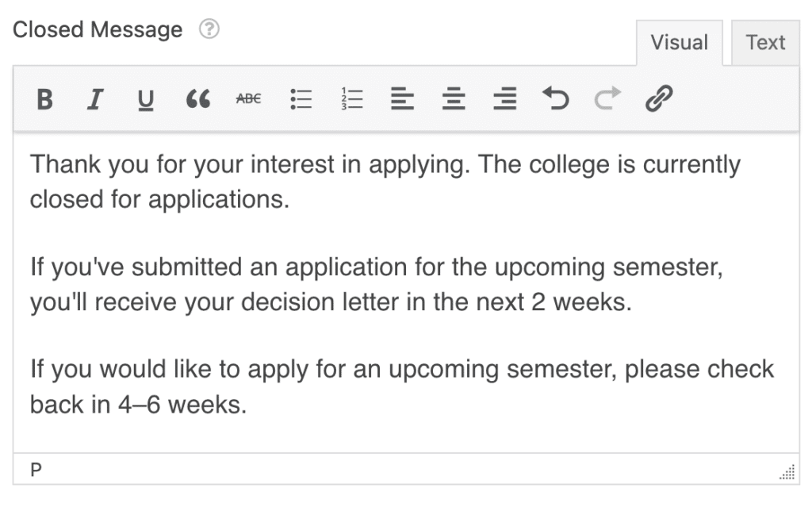
Task: Insert a hyperlink
Action: pos(657,98)
